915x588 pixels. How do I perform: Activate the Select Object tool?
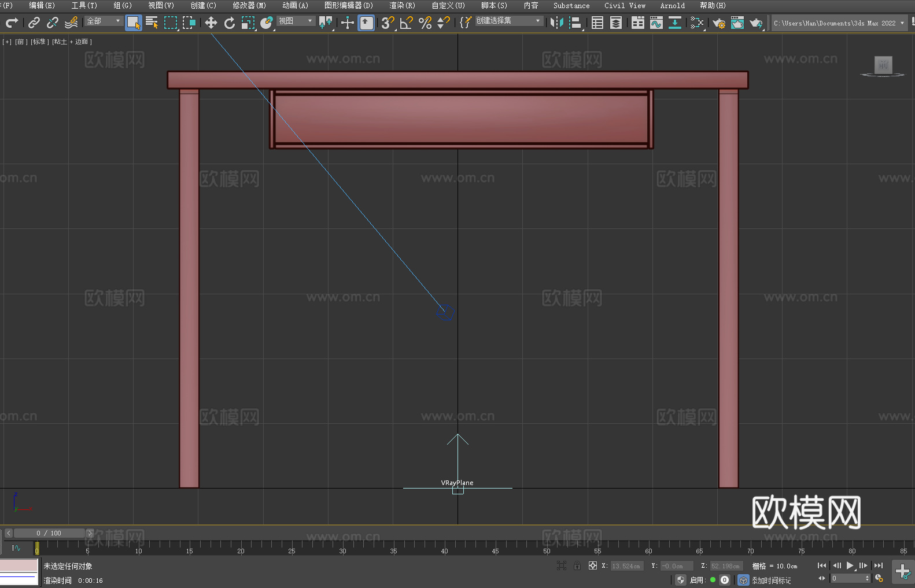click(x=134, y=23)
